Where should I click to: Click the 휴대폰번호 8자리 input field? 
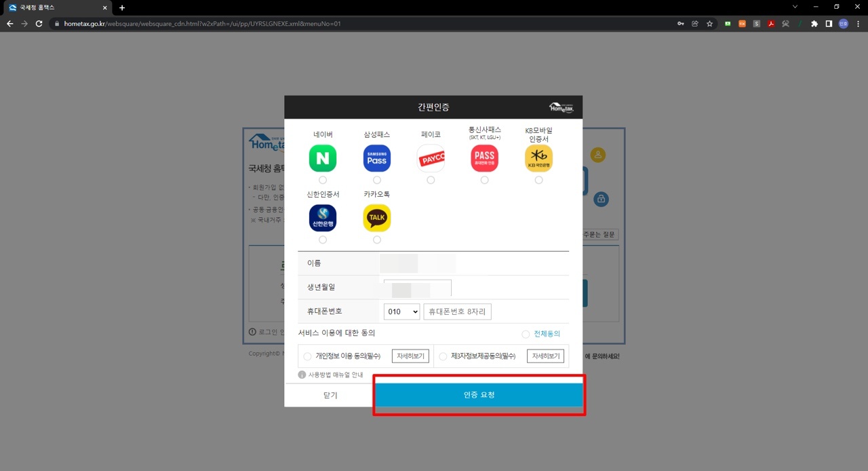tap(458, 312)
